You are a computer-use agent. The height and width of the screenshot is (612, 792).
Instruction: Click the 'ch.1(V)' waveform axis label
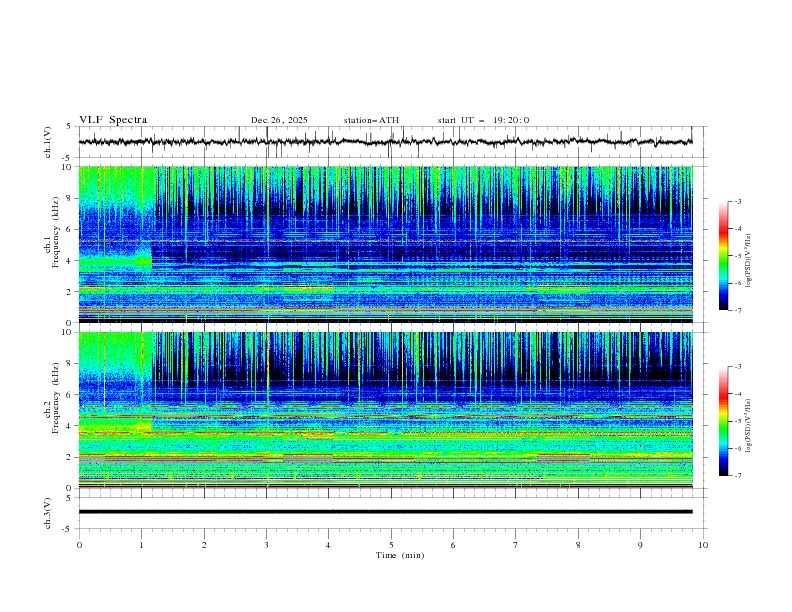48,142
